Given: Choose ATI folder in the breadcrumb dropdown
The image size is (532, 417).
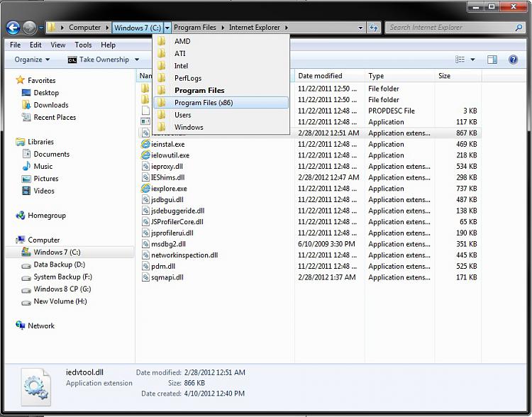Looking at the screenshot, I should [221, 53].
